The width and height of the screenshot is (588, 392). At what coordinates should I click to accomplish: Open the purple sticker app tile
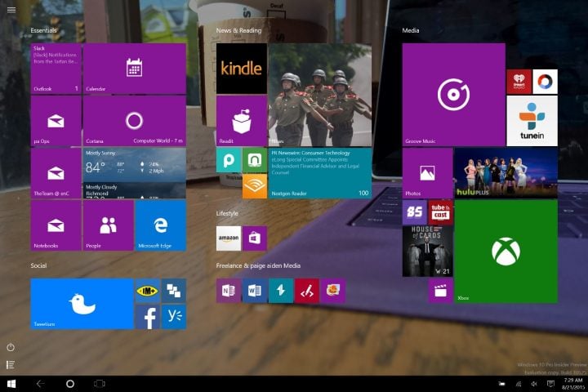pos(333,291)
